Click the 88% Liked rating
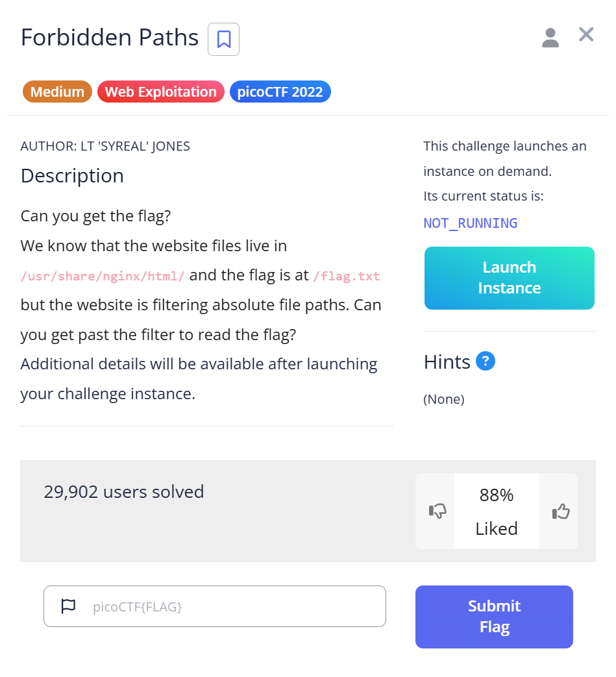 (497, 511)
